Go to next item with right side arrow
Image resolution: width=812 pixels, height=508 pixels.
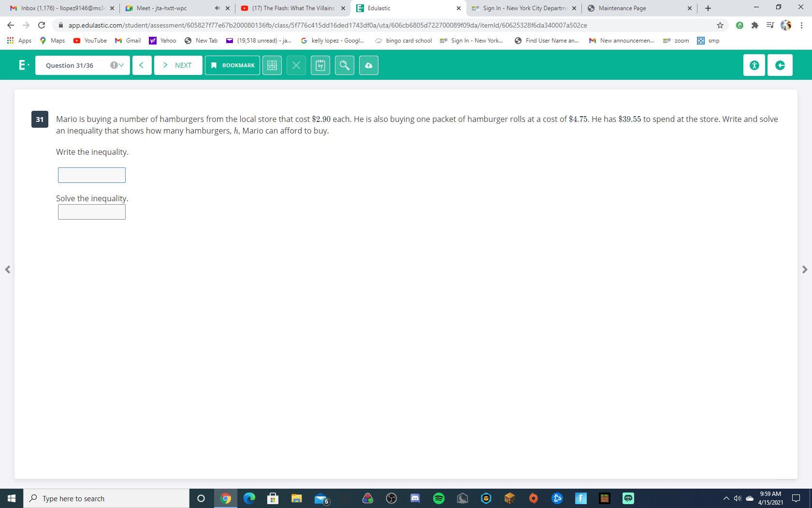(805, 269)
